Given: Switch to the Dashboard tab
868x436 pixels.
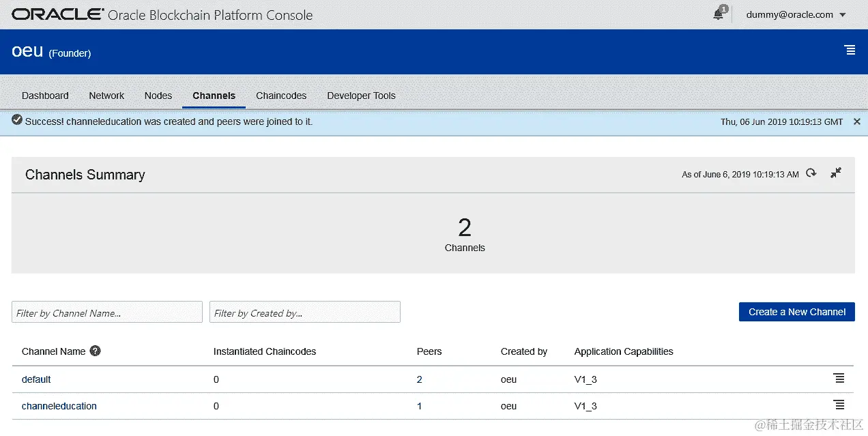Looking at the screenshot, I should [45, 96].
